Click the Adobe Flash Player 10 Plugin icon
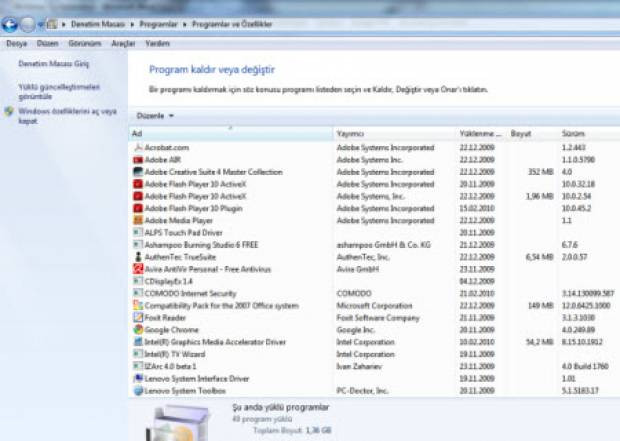Screen dimensions: 620x441 138,208
